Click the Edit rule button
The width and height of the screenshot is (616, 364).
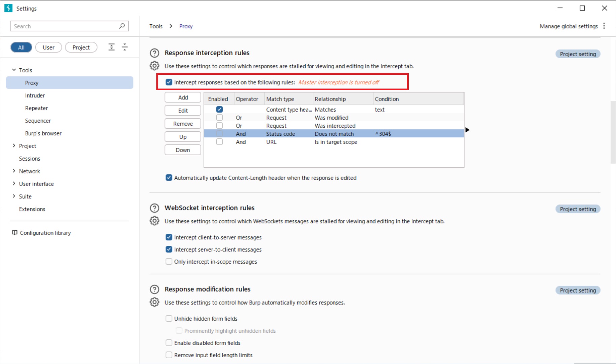tap(183, 110)
